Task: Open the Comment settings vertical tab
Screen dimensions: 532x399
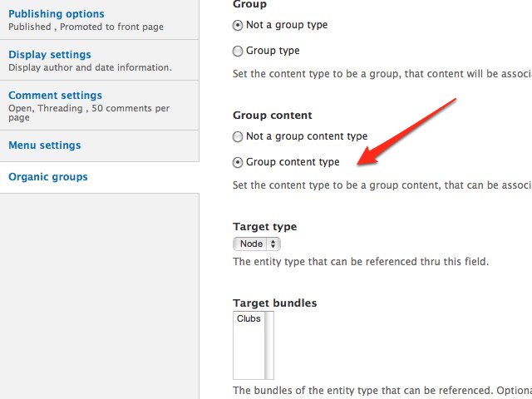Action: (55, 96)
